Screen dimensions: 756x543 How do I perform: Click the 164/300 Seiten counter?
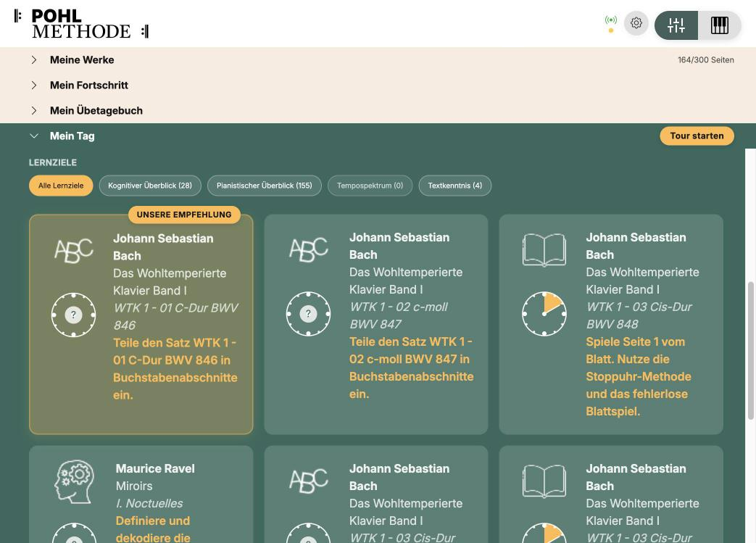pyautogui.click(x=706, y=59)
